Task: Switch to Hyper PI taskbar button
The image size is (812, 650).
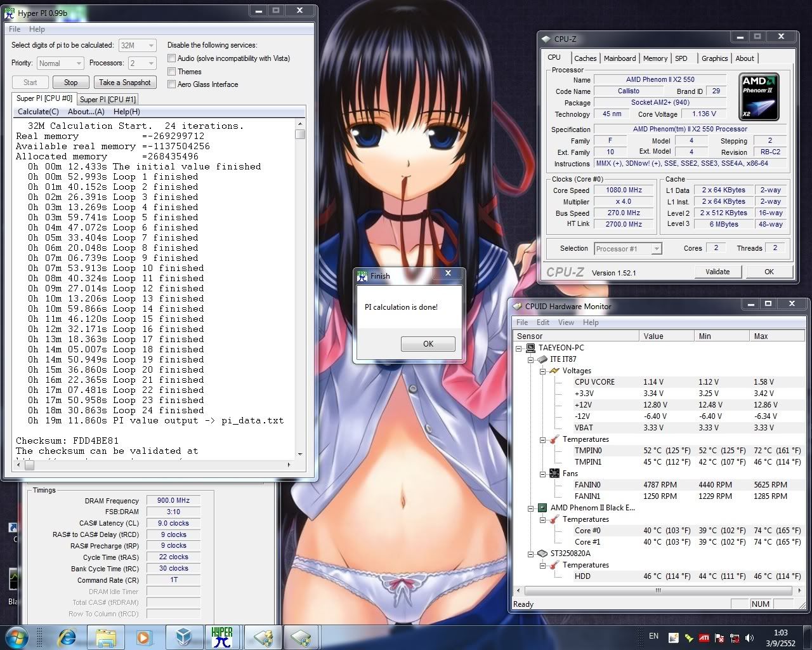Action: pyautogui.click(x=223, y=637)
